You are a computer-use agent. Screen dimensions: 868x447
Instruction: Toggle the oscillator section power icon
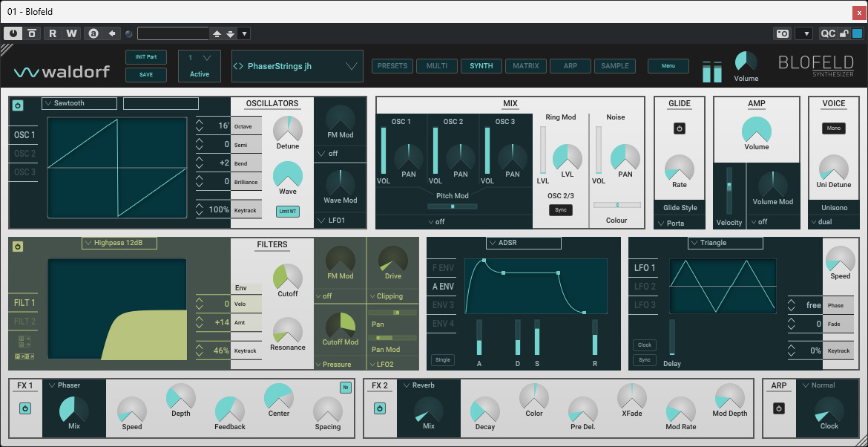[18, 105]
